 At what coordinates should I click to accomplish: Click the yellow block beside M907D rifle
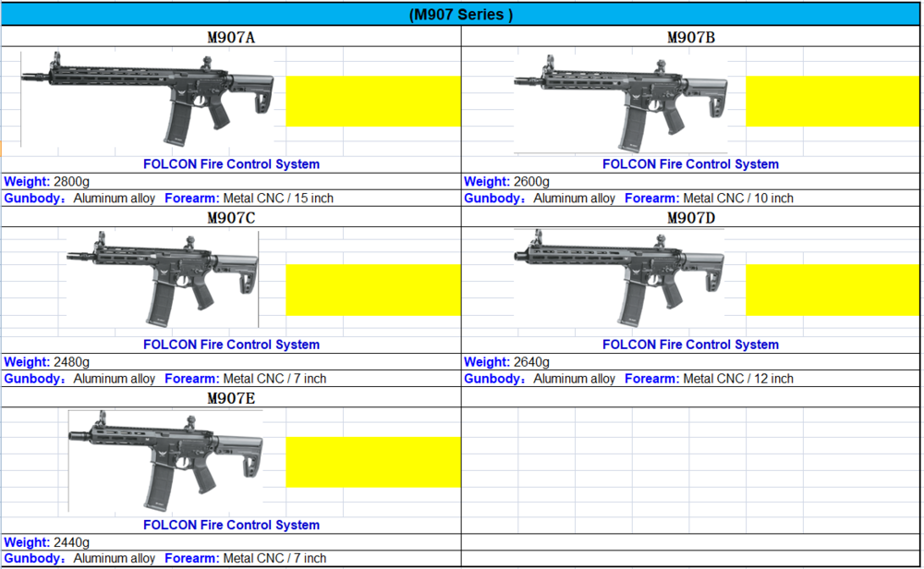pos(833,289)
